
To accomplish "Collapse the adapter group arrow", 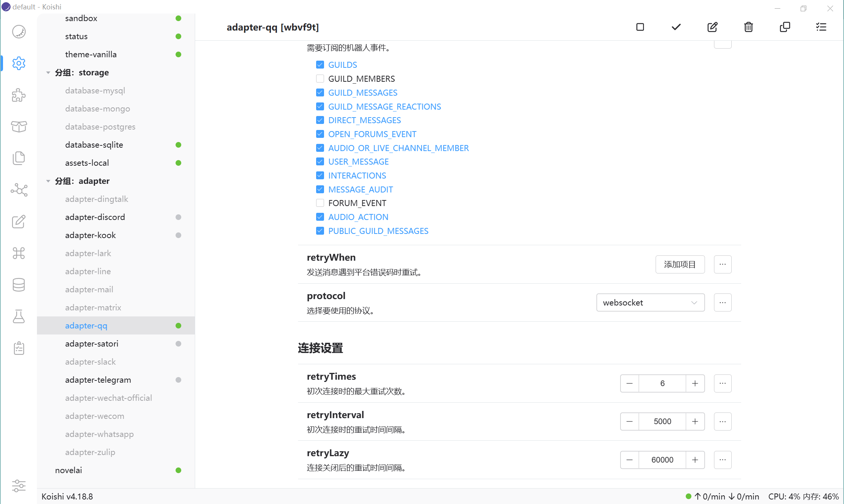I will [48, 181].
